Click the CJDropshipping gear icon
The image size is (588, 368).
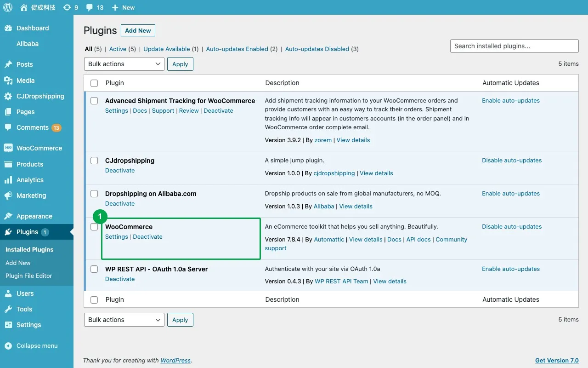click(x=8, y=96)
